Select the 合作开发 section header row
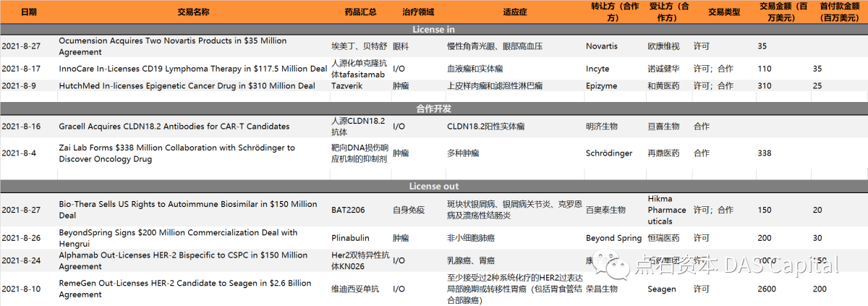This screenshot has width=868, height=306. (434, 109)
